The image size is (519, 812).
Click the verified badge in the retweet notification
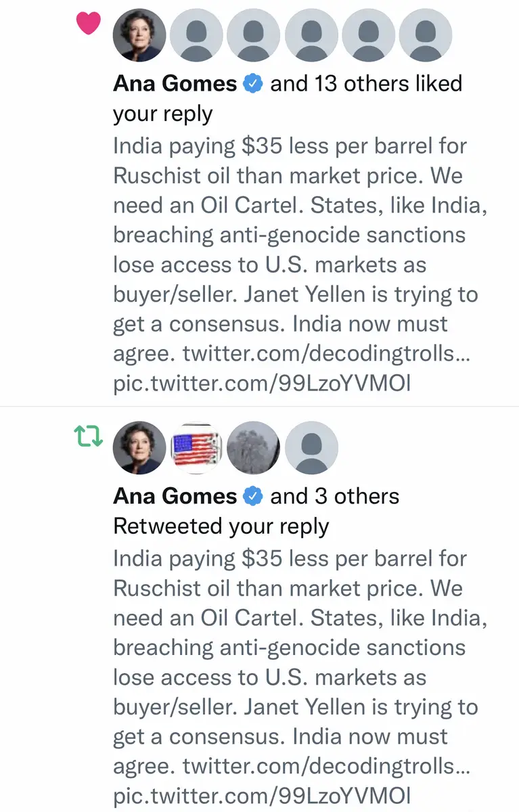(x=253, y=497)
